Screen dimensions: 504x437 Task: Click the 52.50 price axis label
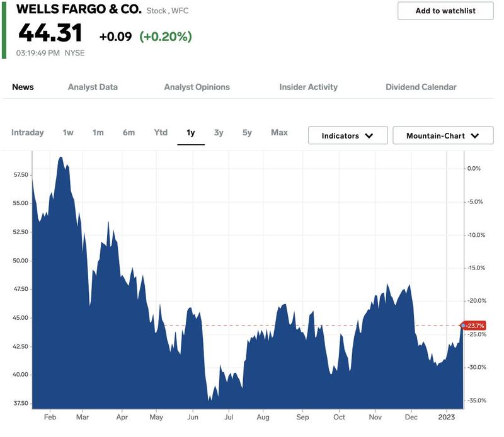pos(21,232)
